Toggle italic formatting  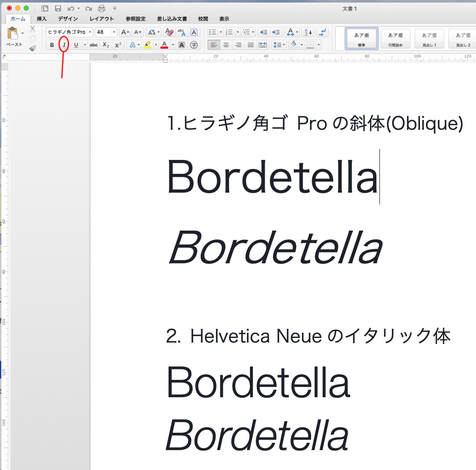[x=64, y=45]
